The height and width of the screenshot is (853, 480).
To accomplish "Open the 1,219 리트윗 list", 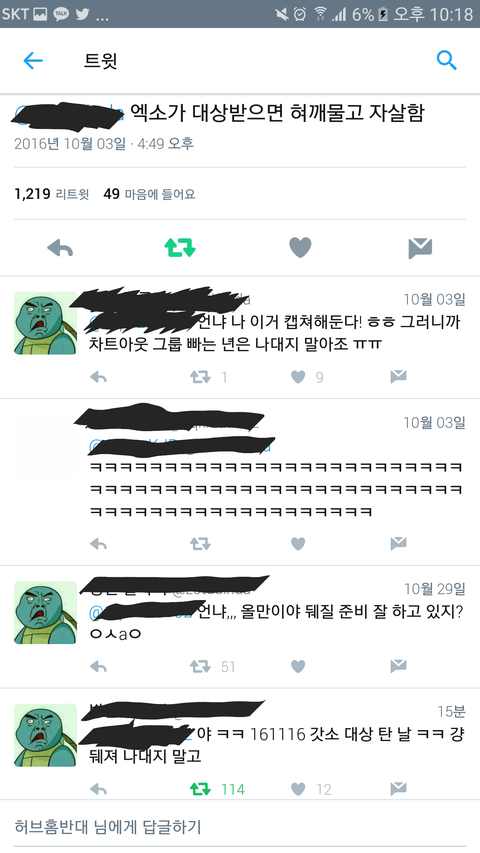I will pos(52,194).
